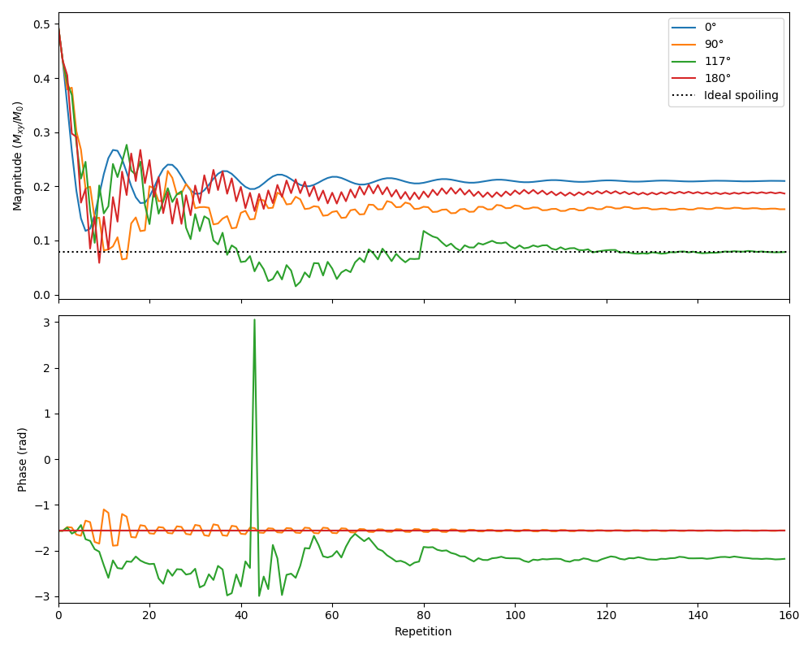The height and width of the screenshot is (650, 812).
Task: Click the "Ideal spoiling" legend text
Action: (x=741, y=95)
